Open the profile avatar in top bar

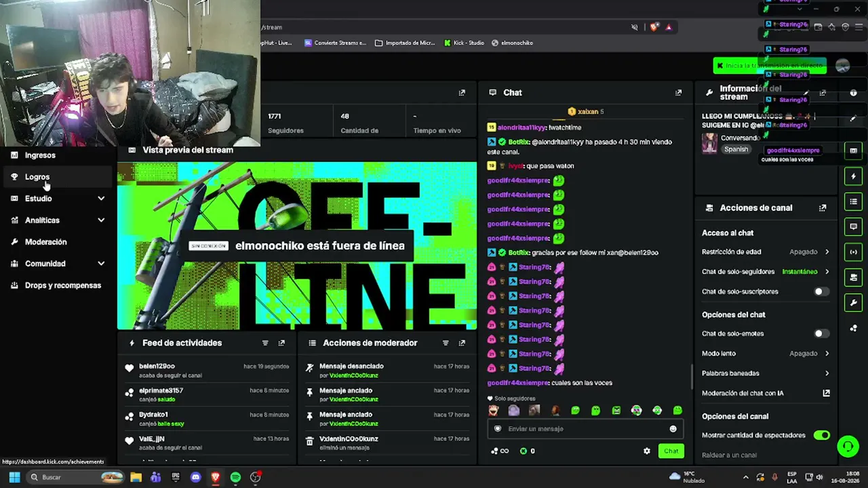point(843,66)
